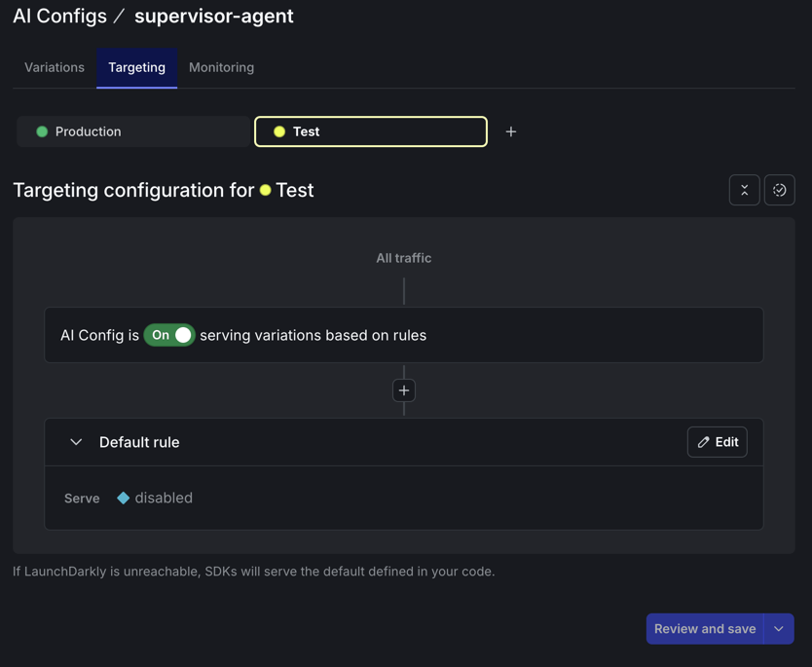812x667 pixels.
Task: Add a new environment with the plus icon
Action: pos(510,130)
